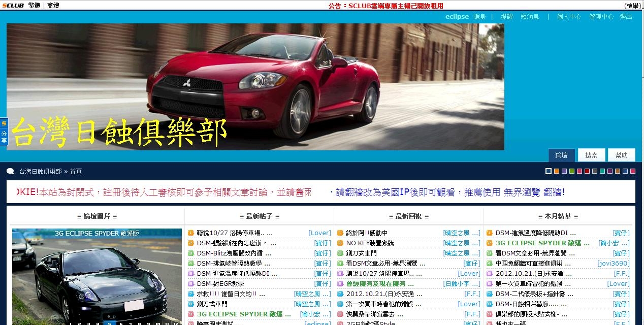644x325 pixels.
Task: Open 個人中心 in the user menu
Action: point(569,16)
